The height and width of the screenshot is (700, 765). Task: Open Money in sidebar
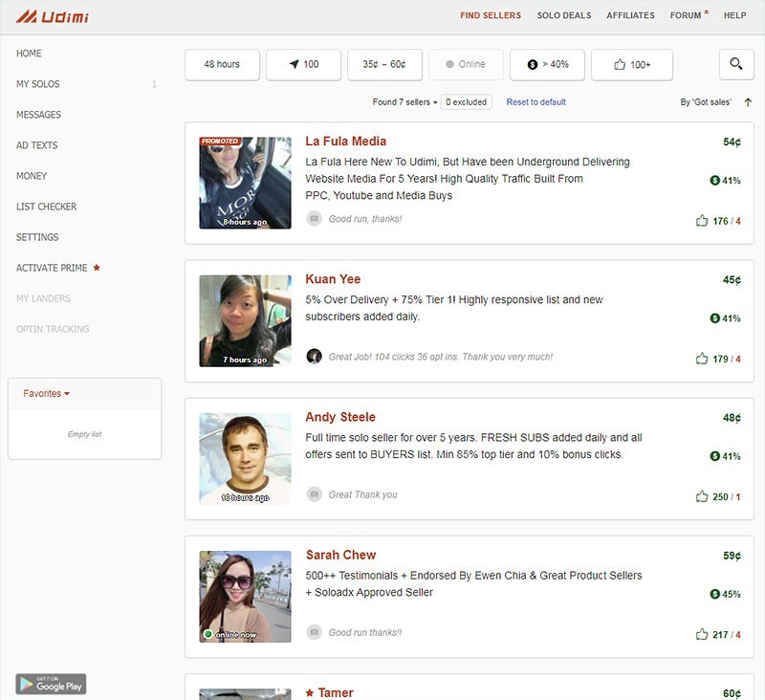pos(32,176)
